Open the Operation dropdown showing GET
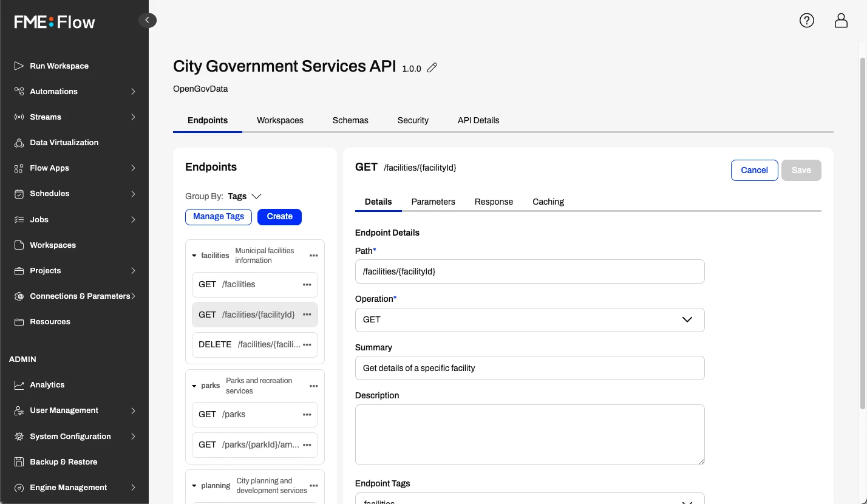This screenshot has width=867, height=504. point(529,320)
